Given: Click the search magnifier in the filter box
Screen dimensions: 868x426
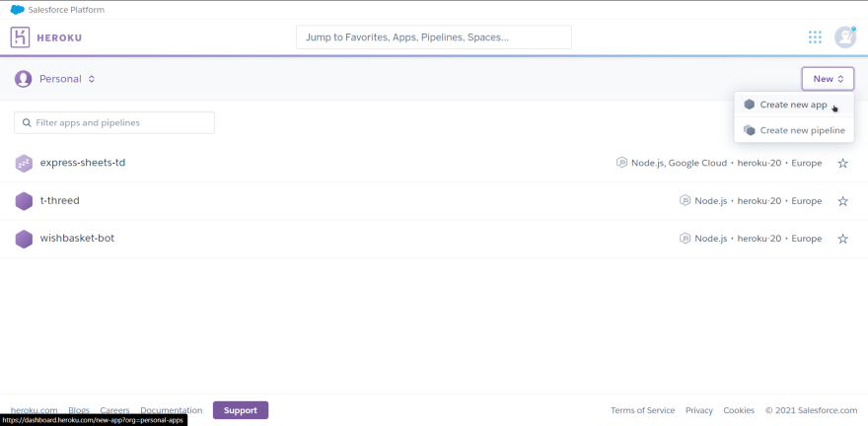Looking at the screenshot, I should coord(27,123).
